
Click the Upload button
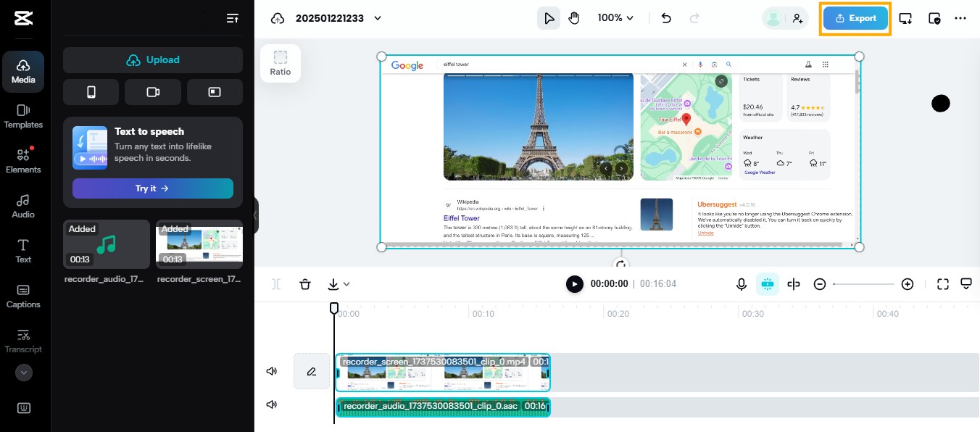(153, 60)
